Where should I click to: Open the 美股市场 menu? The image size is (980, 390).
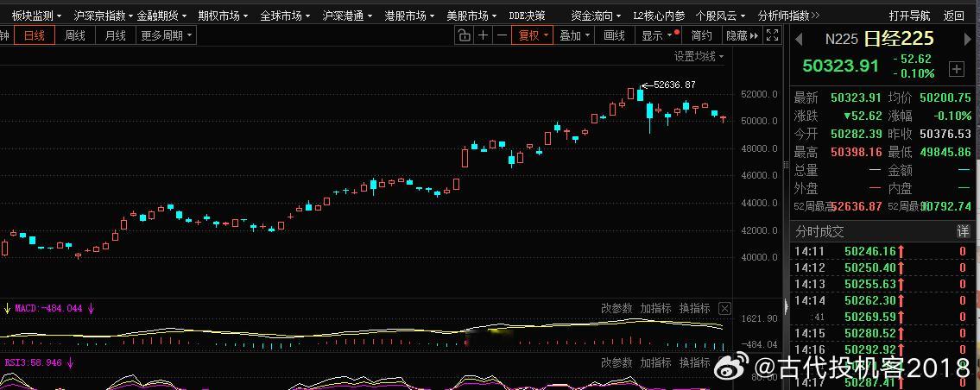(x=472, y=15)
